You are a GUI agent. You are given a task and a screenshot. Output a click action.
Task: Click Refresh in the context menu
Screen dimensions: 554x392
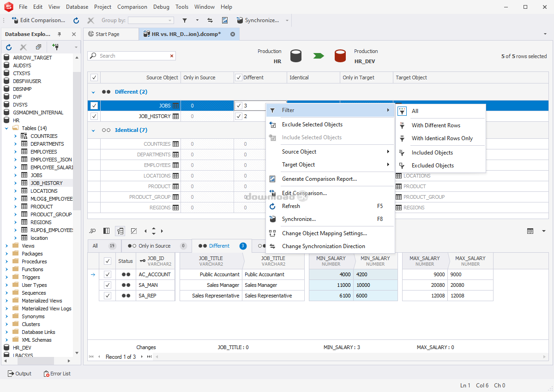click(x=330, y=206)
